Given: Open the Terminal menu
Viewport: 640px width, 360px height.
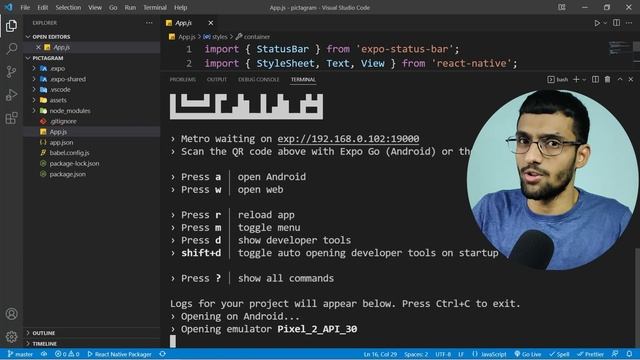Looking at the screenshot, I should point(155,7).
